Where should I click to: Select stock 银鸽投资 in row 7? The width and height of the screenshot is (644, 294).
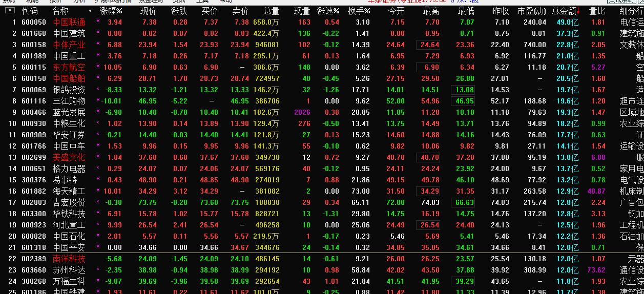tap(69, 90)
